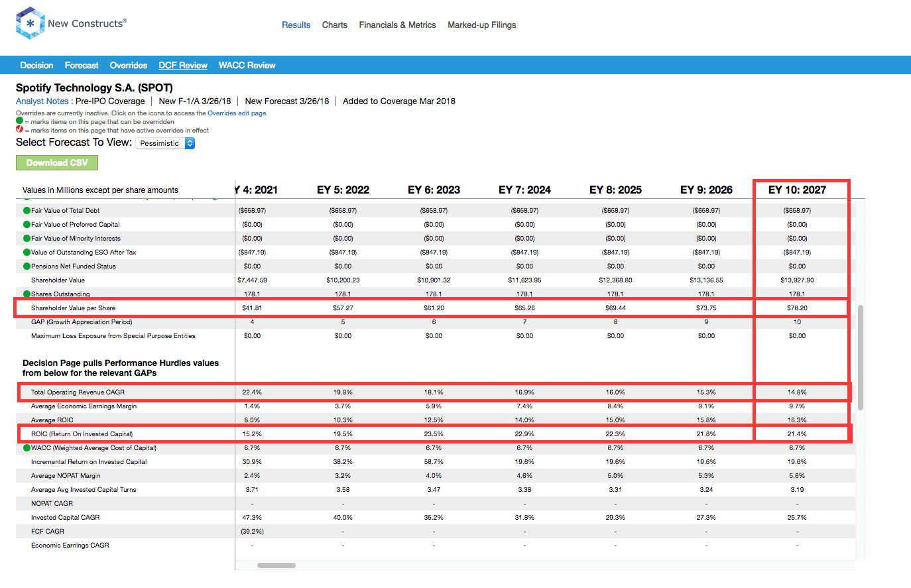The width and height of the screenshot is (911, 588).
Task: Click override icon for Shares Outstanding
Action: (x=27, y=294)
